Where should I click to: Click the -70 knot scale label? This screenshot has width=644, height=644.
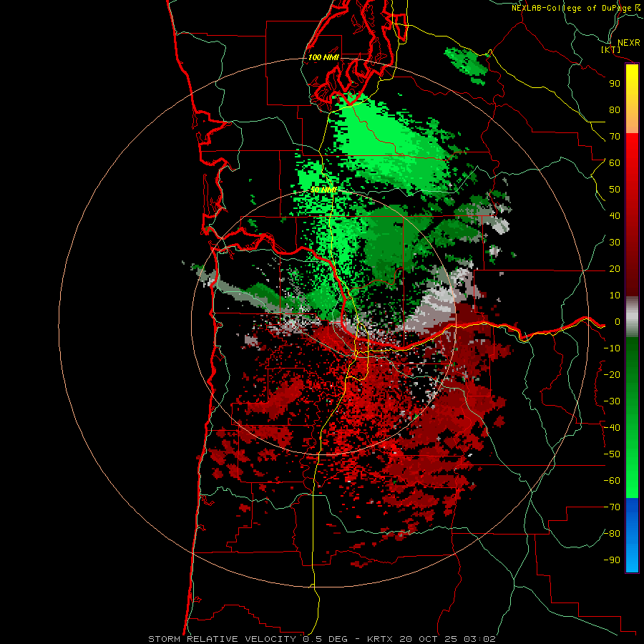[612, 507]
